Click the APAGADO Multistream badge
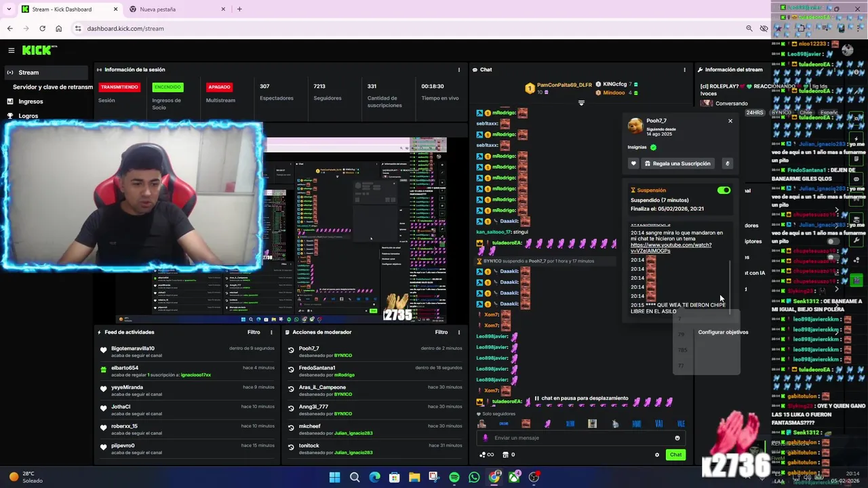Screen dimensions: 868x488 click(220, 87)
